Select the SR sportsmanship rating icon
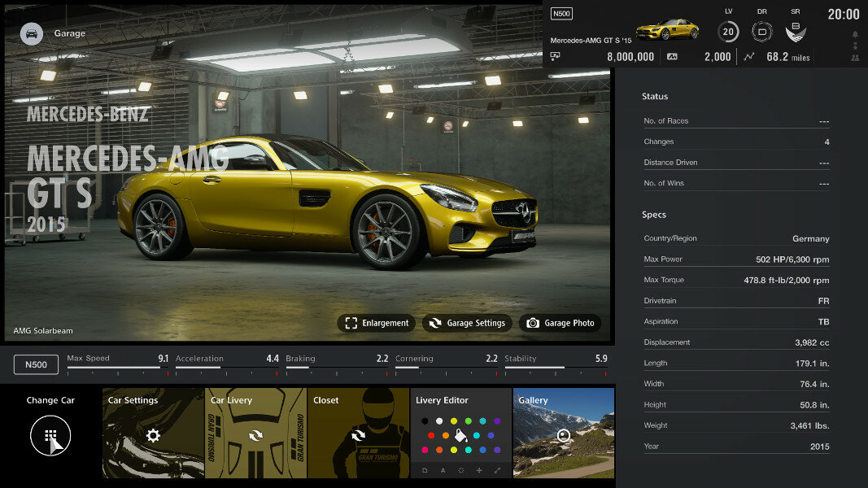 tap(796, 32)
